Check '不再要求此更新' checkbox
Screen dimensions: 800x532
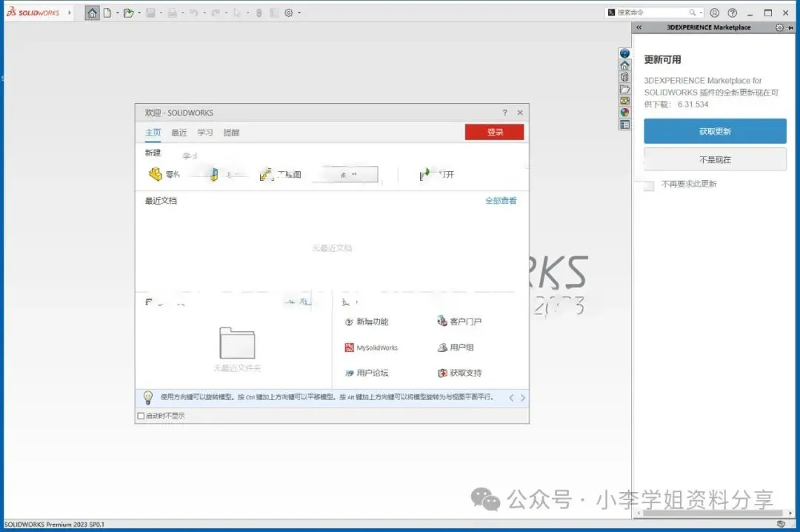click(649, 185)
